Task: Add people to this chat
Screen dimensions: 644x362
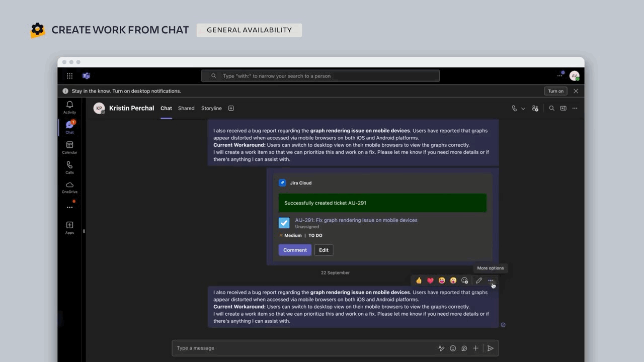Action: (x=535, y=108)
